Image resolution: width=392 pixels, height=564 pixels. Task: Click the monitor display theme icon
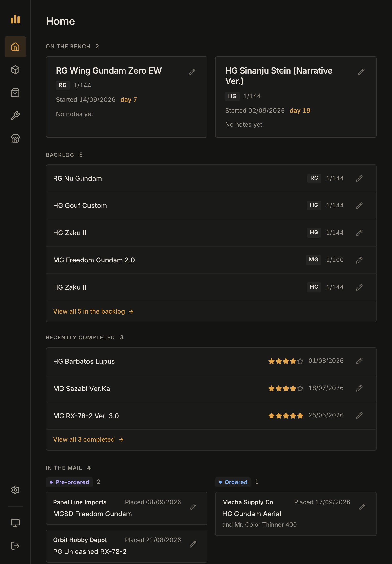coord(15,523)
